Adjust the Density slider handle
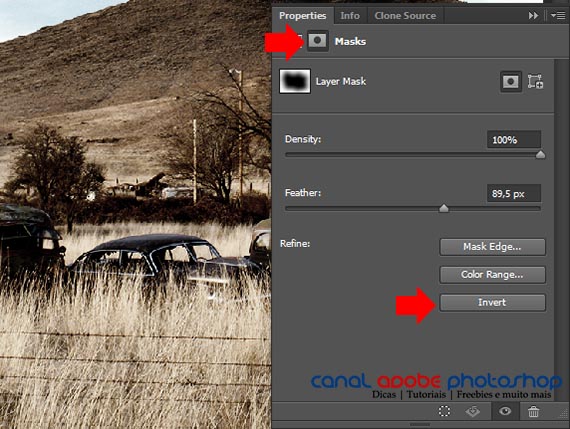Screen dimensions: 570x429 (x=541, y=155)
